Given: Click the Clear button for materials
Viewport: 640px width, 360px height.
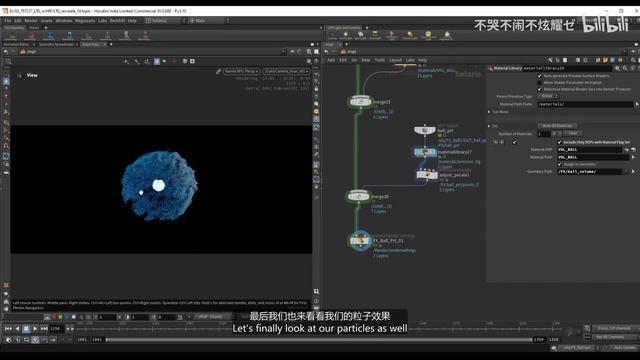Looking at the screenshot, I should [x=573, y=133].
